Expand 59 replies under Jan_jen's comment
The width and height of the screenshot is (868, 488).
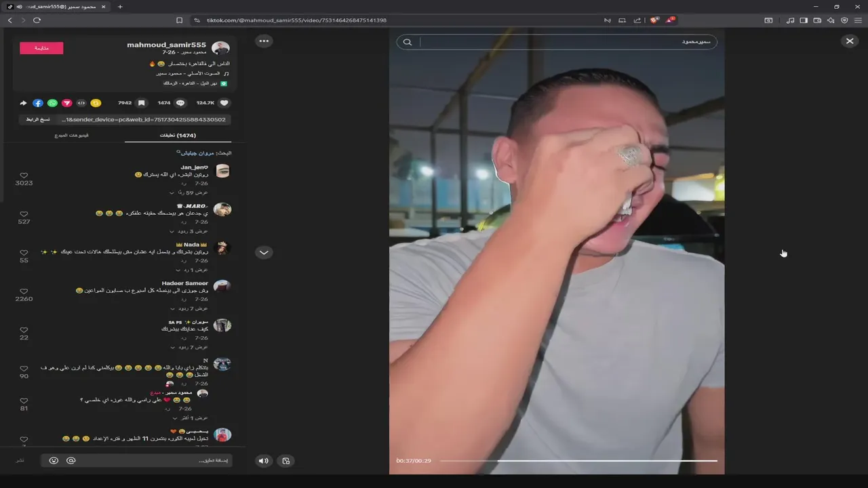(x=189, y=192)
